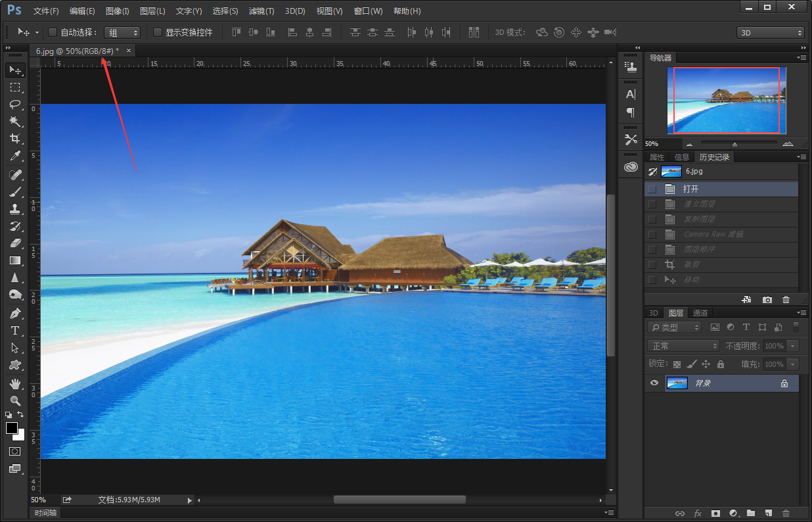Toggle the layer filtering switch on/off
This screenshot has width=812, height=522.
pyautogui.click(x=796, y=327)
